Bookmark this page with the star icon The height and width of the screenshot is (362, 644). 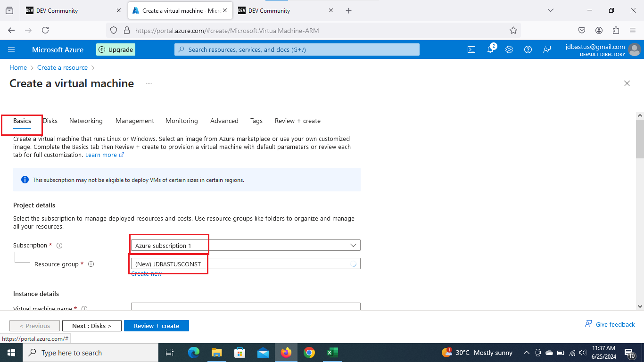(513, 30)
